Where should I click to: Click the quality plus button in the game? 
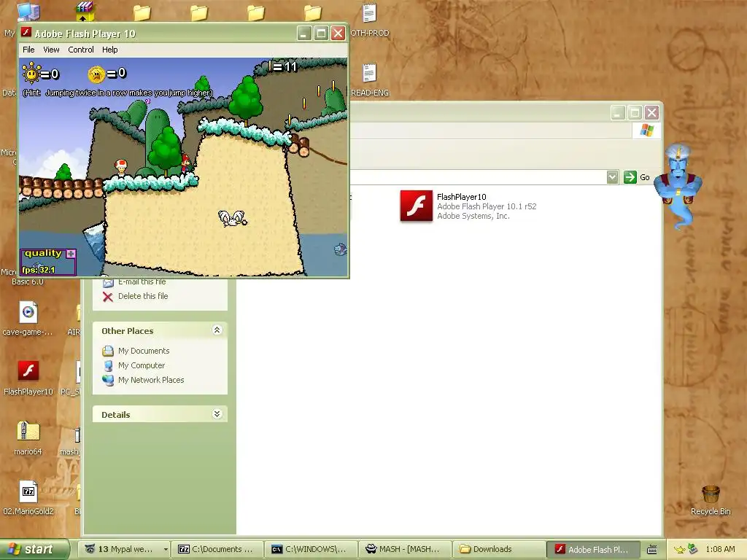tap(71, 253)
